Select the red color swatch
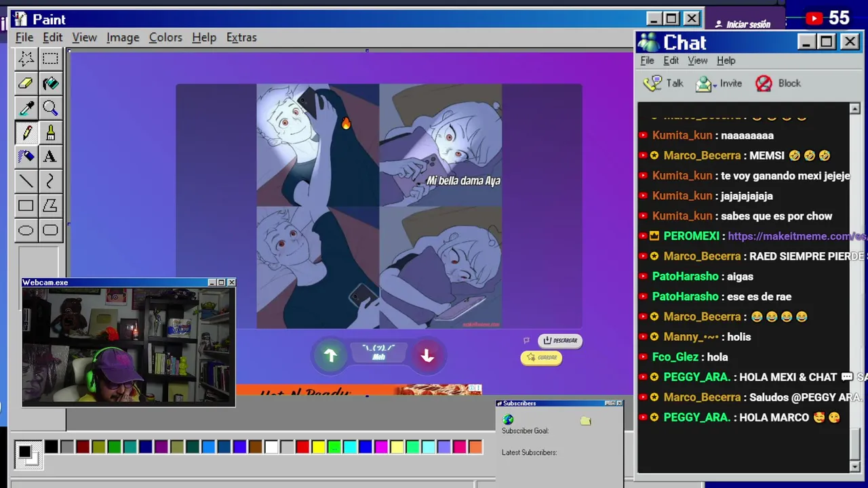Image resolution: width=868 pixels, height=488 pixels. tap(302, 447)
